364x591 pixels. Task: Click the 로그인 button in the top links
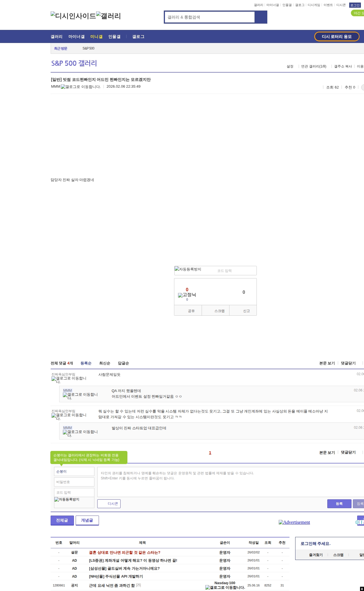pos(355,5)
